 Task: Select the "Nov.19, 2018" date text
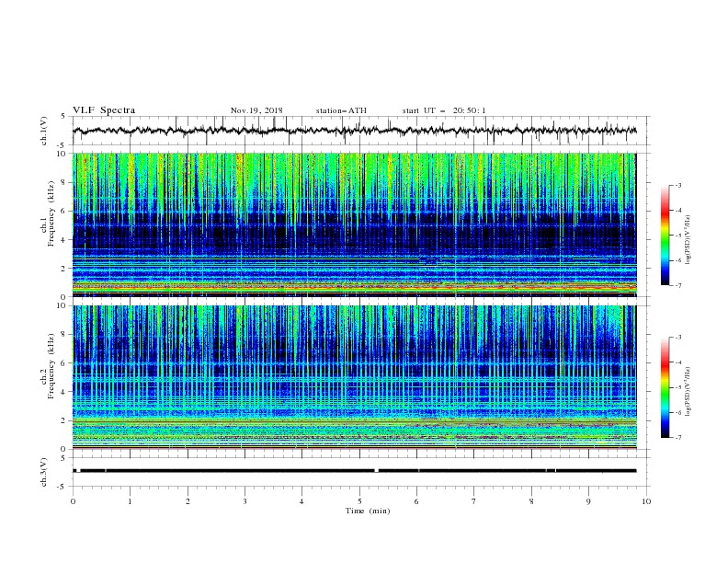256,110
